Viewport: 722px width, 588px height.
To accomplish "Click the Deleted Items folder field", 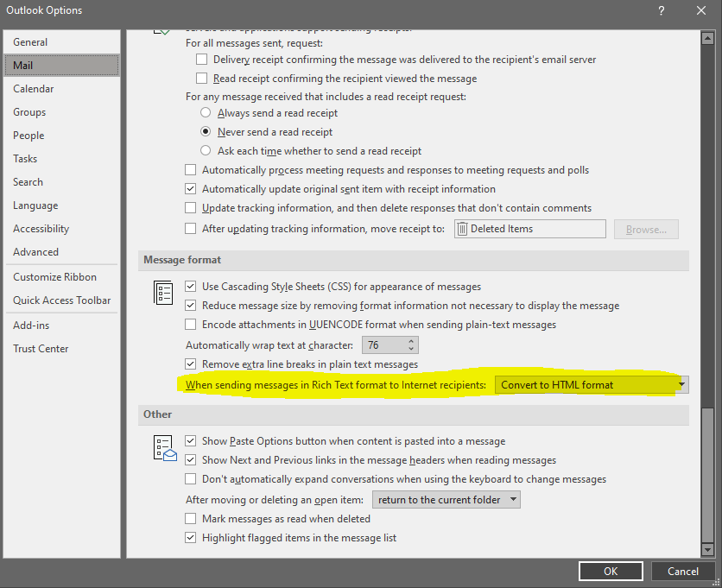I will pos(530,229).
